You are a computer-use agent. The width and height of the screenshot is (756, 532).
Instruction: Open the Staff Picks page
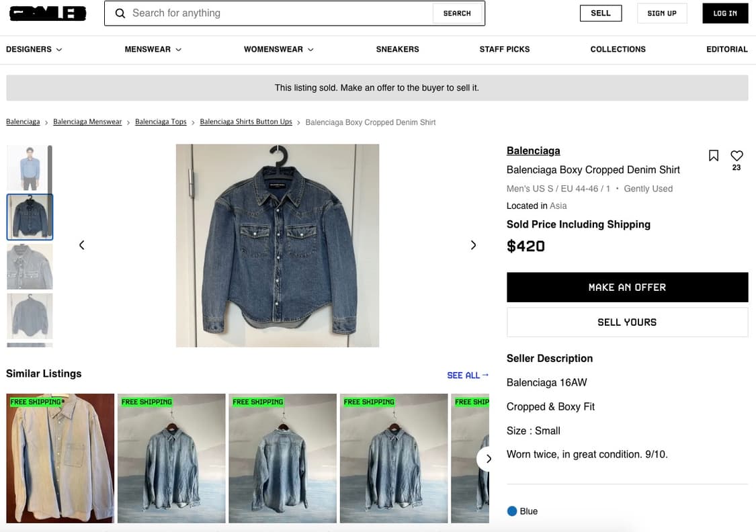tap(504, 49)
